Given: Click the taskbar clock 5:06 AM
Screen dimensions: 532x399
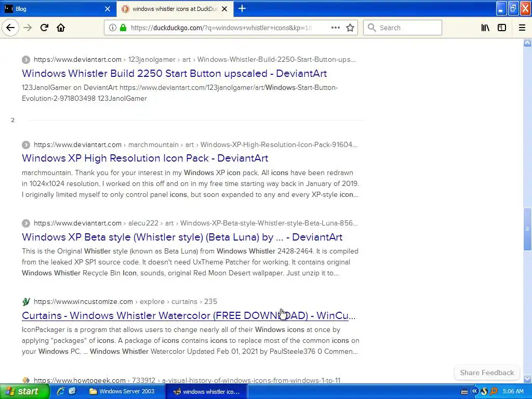Looking at the screenshot, I should [513, 391].
